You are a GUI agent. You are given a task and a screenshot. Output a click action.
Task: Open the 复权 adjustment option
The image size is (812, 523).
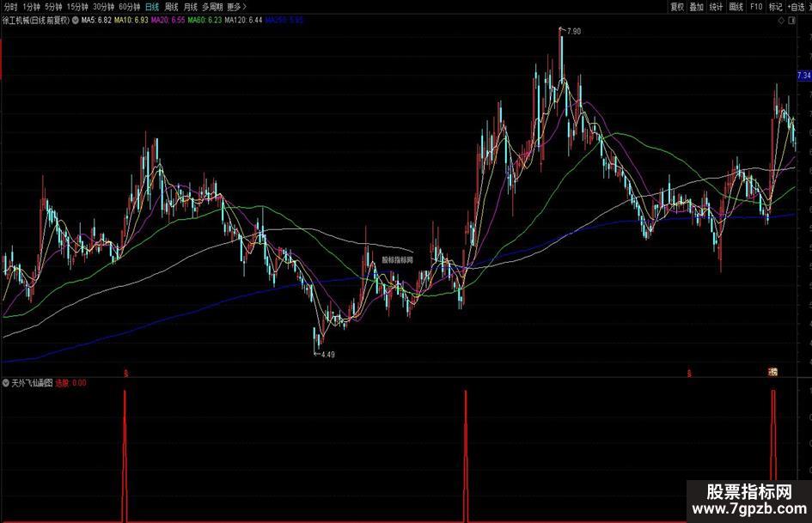click(677, 7)
